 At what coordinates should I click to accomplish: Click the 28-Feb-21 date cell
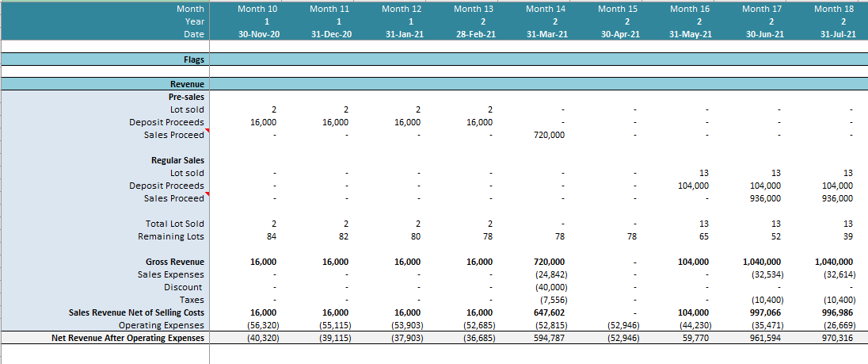click(x=474, y=35)
